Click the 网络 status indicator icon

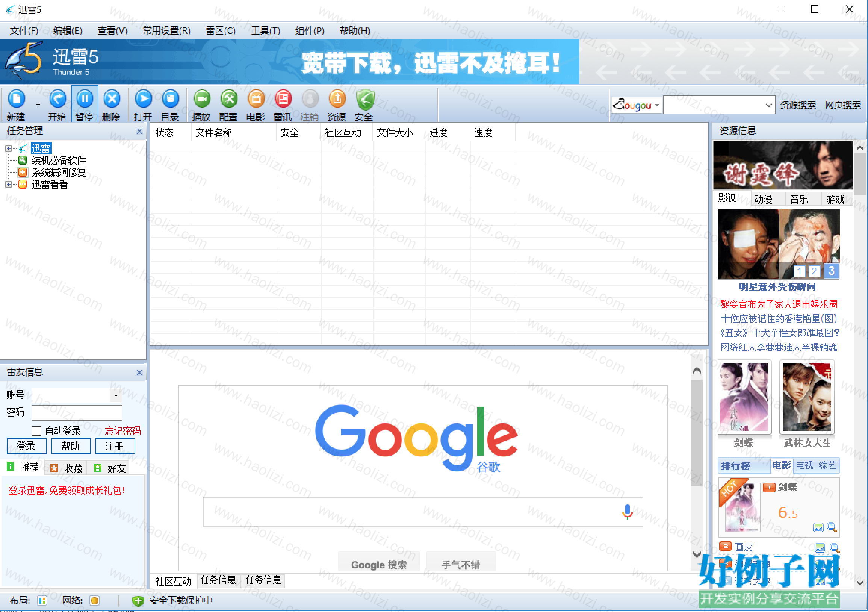[95, 601]
